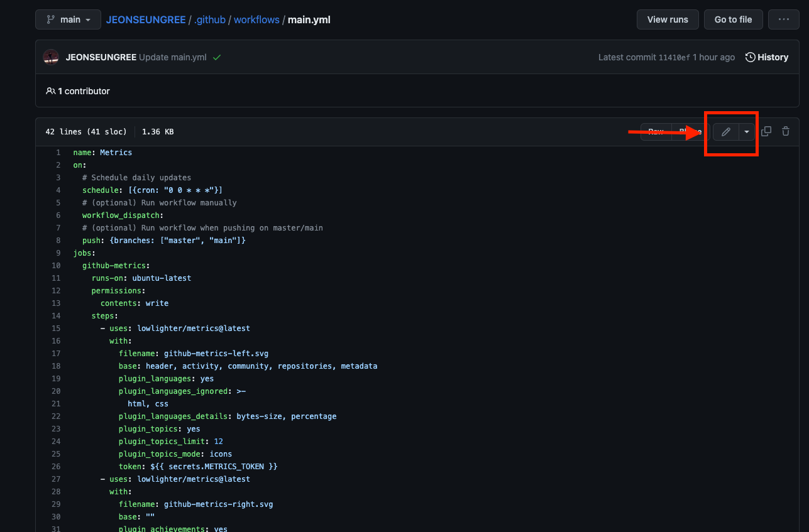
Task: Click 'plugin_topics_limit: 12' line
Action: (x=171, y=442)
